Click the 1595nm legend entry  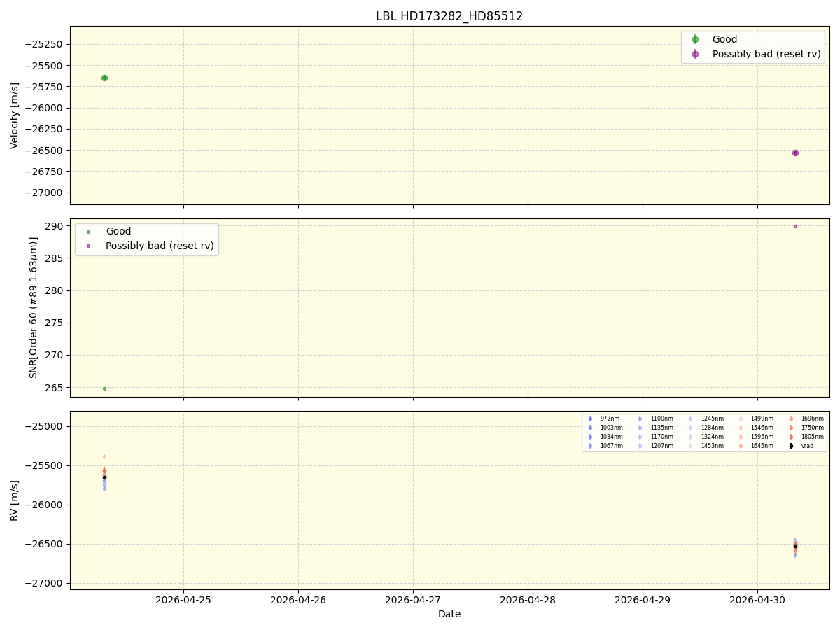755,437
